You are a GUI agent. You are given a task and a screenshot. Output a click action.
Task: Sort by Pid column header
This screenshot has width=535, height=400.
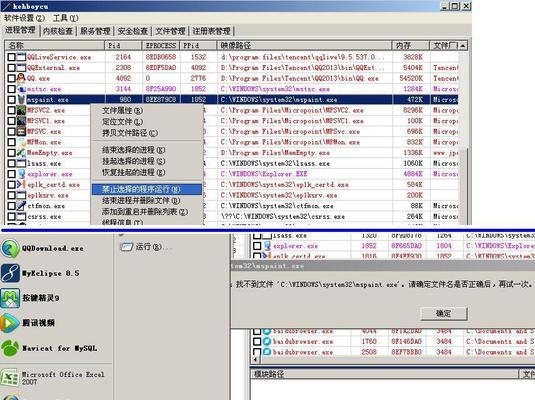[123, 45]
